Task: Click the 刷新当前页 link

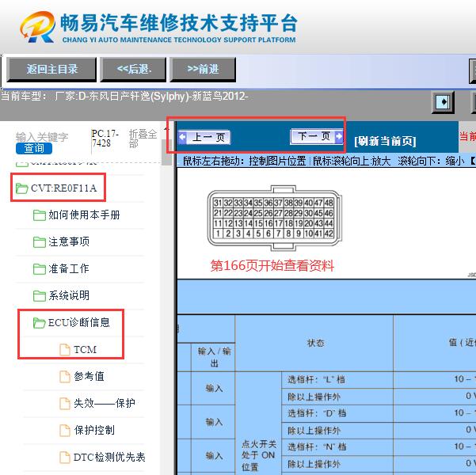Action: (x=385, y=141)
